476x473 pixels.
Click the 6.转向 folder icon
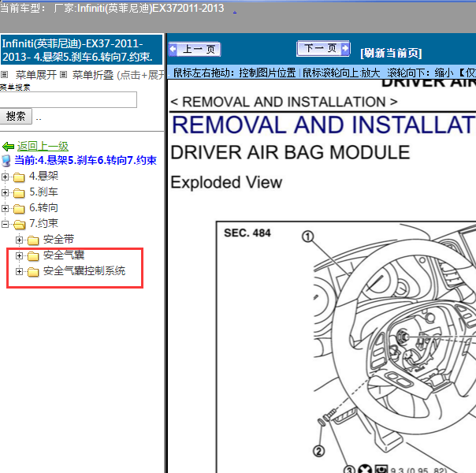(x=19, y=209)
